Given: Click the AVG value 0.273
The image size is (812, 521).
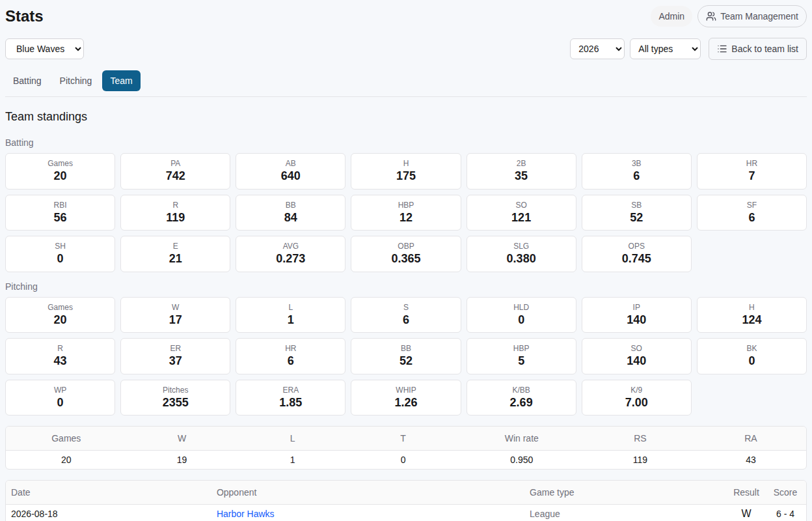Looking at the screenshot, I should (291, 259).
